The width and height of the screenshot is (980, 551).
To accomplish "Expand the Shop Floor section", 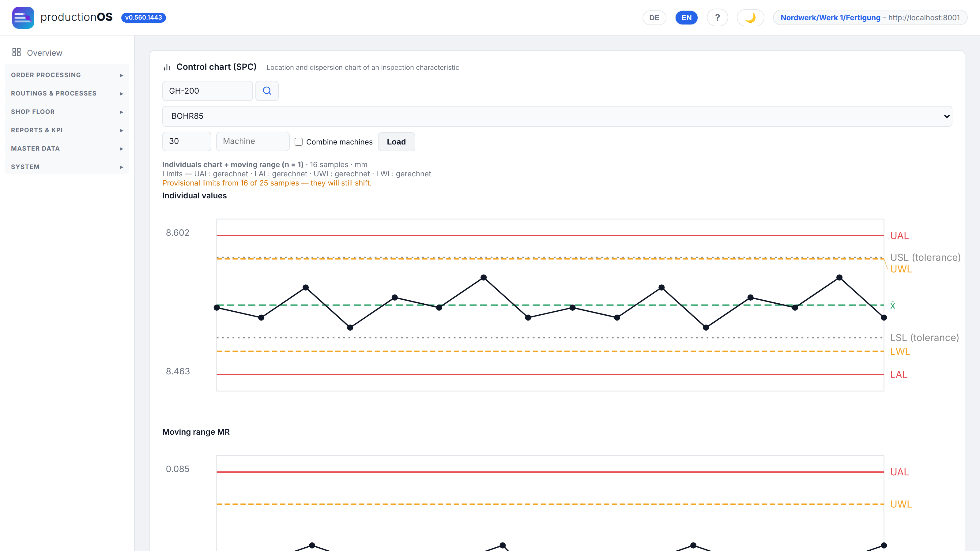I will (67, 112).
